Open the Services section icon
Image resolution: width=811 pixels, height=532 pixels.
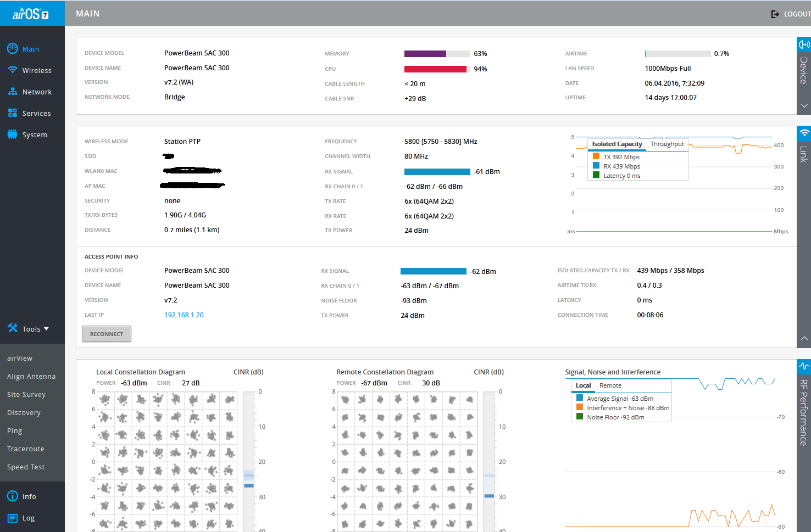click(x=13, y=113)
